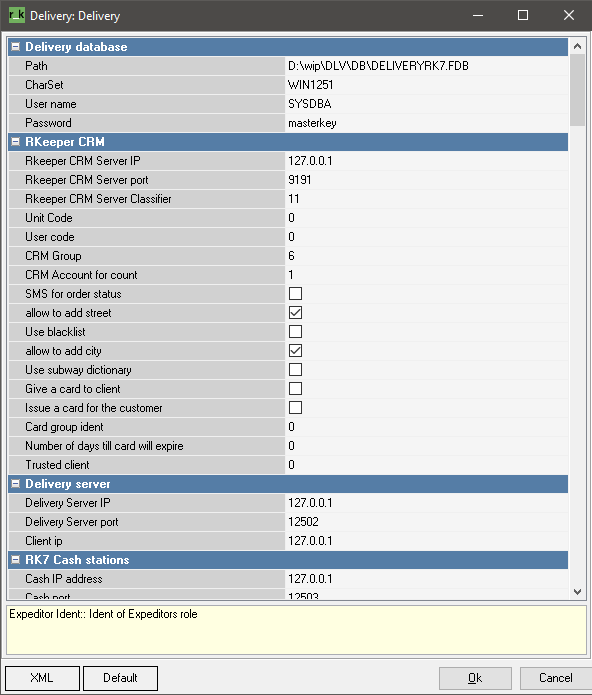Edit Rkeeper CRM Server port 9191
Image resolution: width=592 pixels, height=695 pixels.
point(426,180)
